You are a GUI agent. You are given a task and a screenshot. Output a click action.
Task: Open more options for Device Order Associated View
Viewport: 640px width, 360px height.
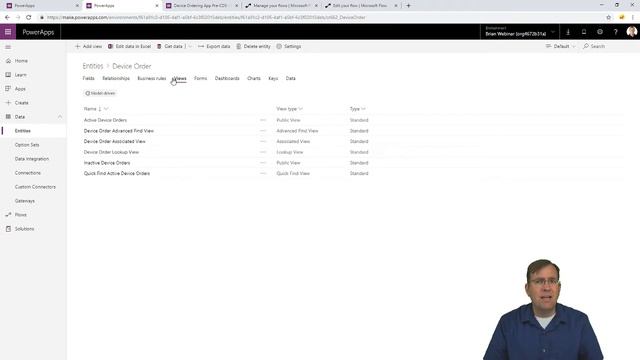(x=263, y=141)
